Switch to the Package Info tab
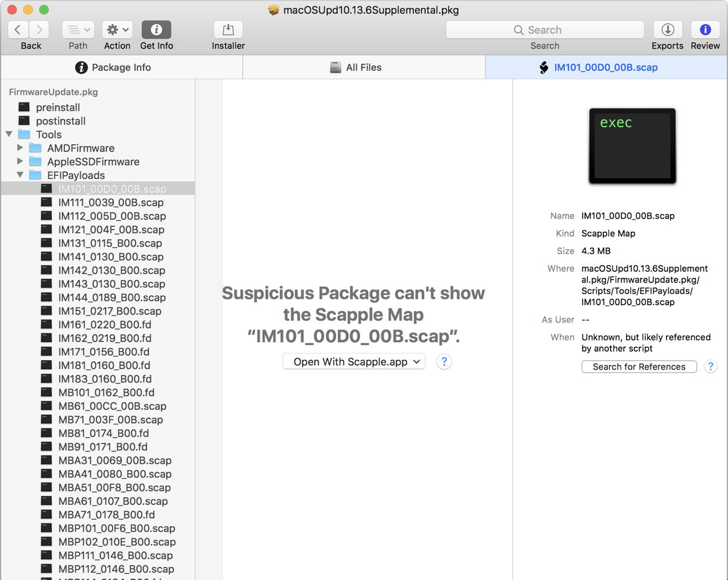This screenshot has width=728, height=580. [x=122, y=67]
